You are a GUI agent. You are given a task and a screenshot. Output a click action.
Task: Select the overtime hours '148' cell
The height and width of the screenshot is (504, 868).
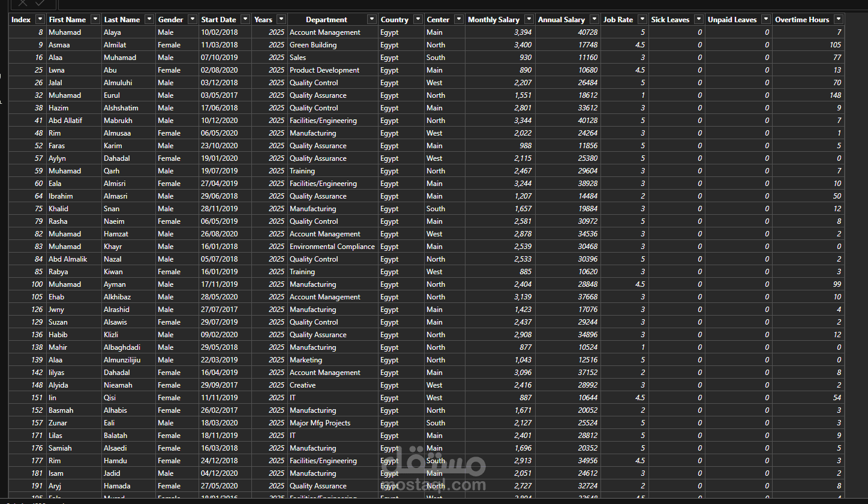click(808, 95)
